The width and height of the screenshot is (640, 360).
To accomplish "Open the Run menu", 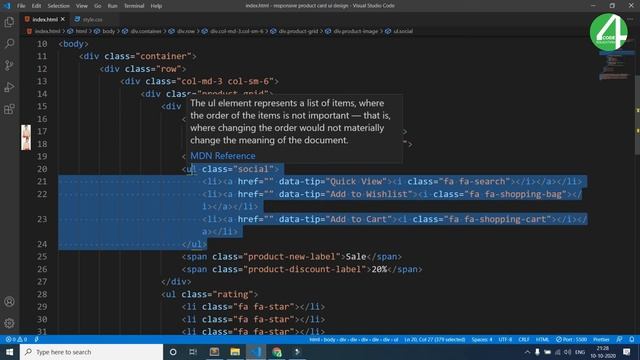I will [x=112, y=6].
